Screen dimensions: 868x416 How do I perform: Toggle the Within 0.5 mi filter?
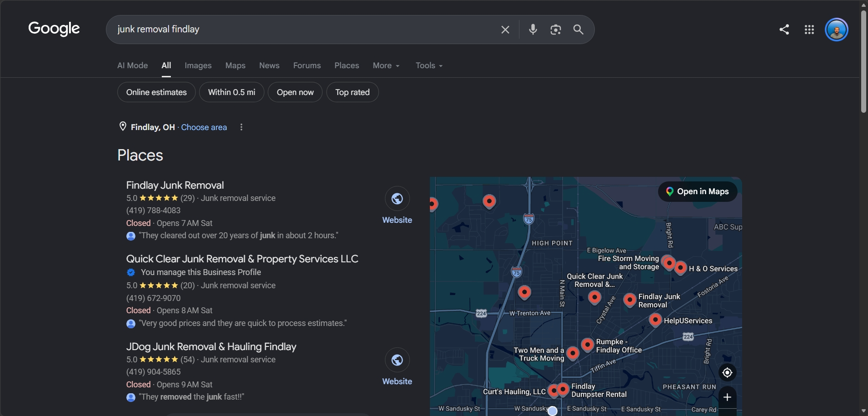pyautogui.click(x=232, y=92)
